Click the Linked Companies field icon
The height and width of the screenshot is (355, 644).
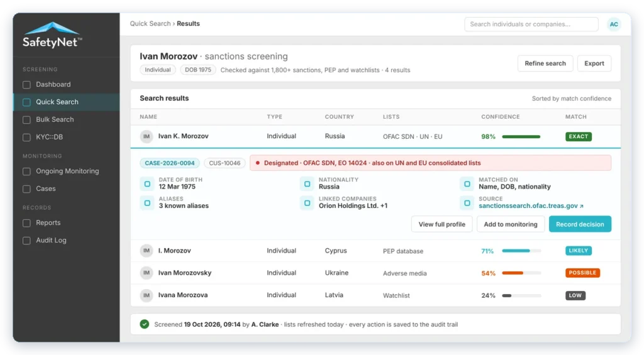(x=307, y=203)
